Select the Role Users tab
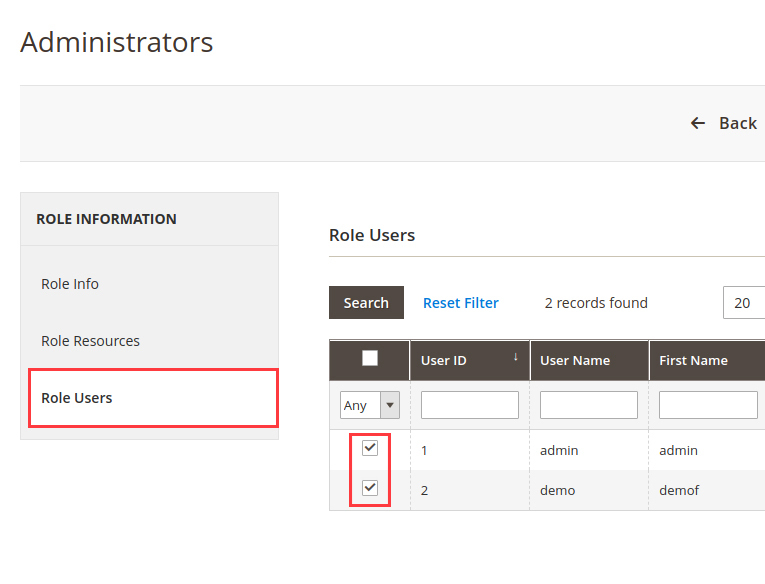765x584 pixels. [153, 398]
